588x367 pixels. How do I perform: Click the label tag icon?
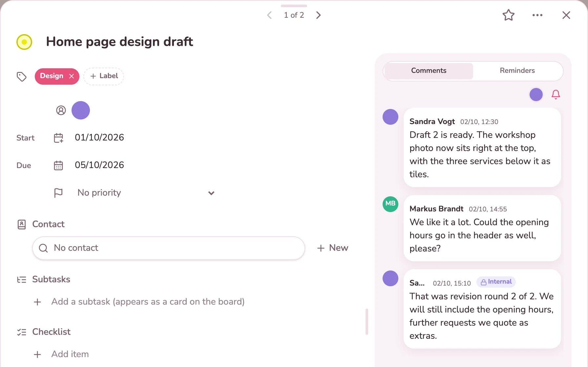[x=22, y=76]
